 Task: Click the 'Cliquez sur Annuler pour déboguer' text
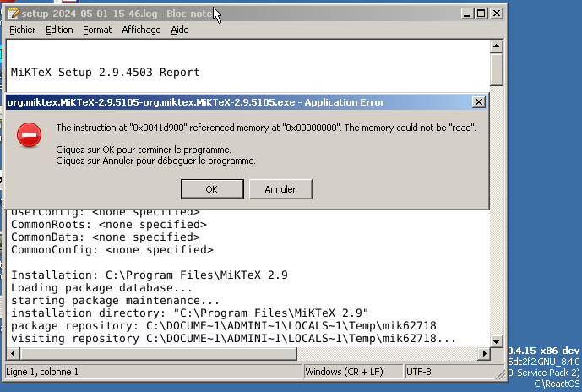pyautogui.click(x=155, y=161)
